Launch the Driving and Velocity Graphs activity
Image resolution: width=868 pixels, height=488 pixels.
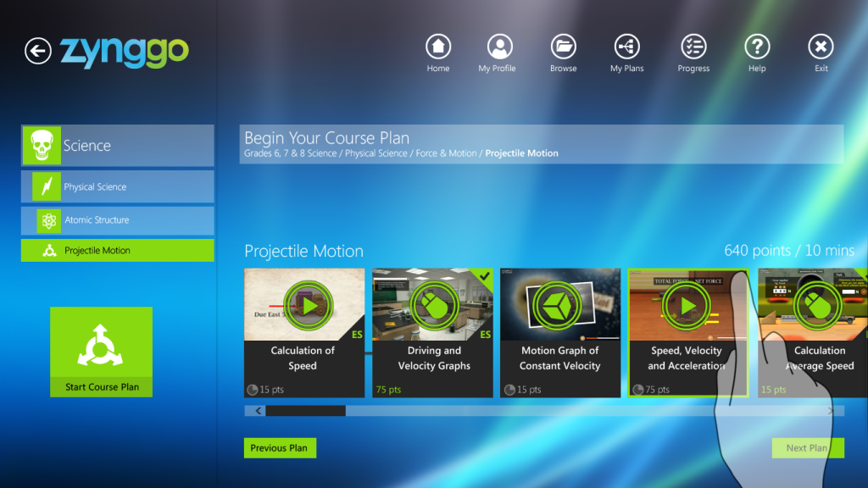[x=434, y=305]
